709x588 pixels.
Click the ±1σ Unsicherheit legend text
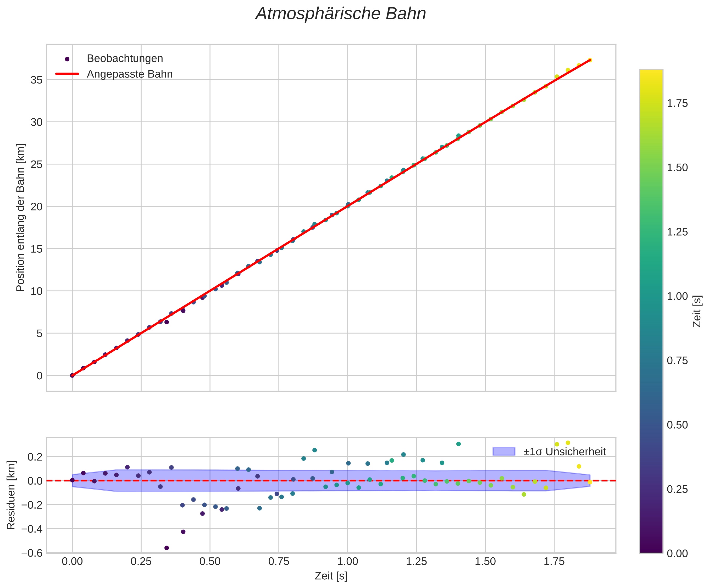564,452
